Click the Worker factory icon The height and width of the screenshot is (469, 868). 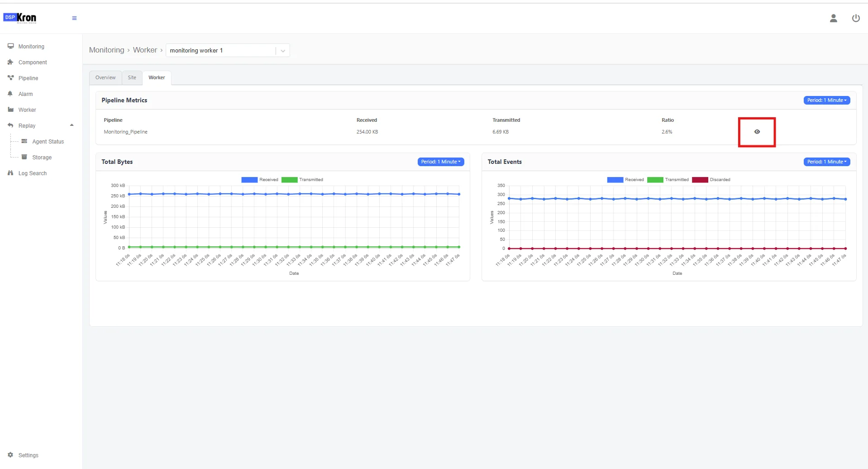(x=10, y=110)
